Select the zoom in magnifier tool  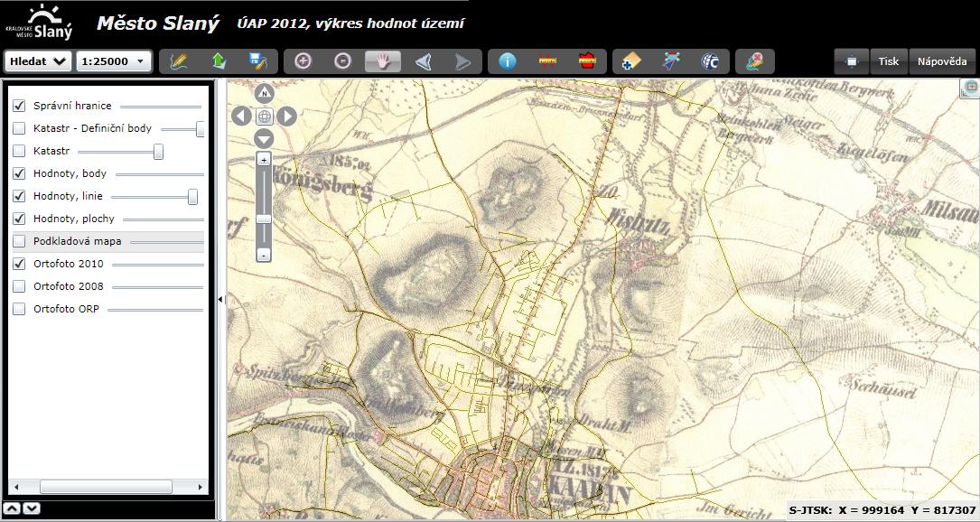pyautogui.click(x=303, y=61)
